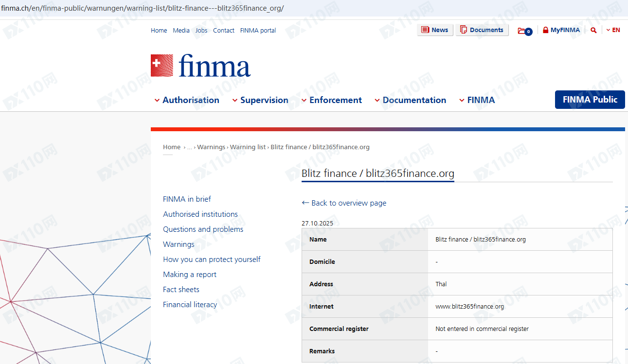
Task: Click the News button
Action: pyautogui.click(x=435, y=30)
